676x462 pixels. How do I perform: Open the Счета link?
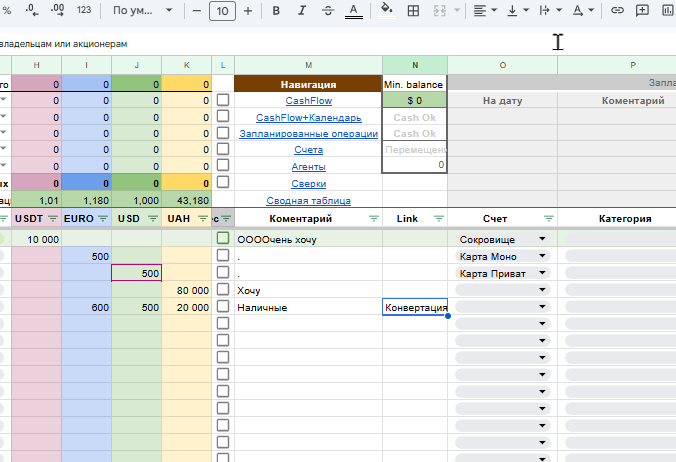click(309, 150)
